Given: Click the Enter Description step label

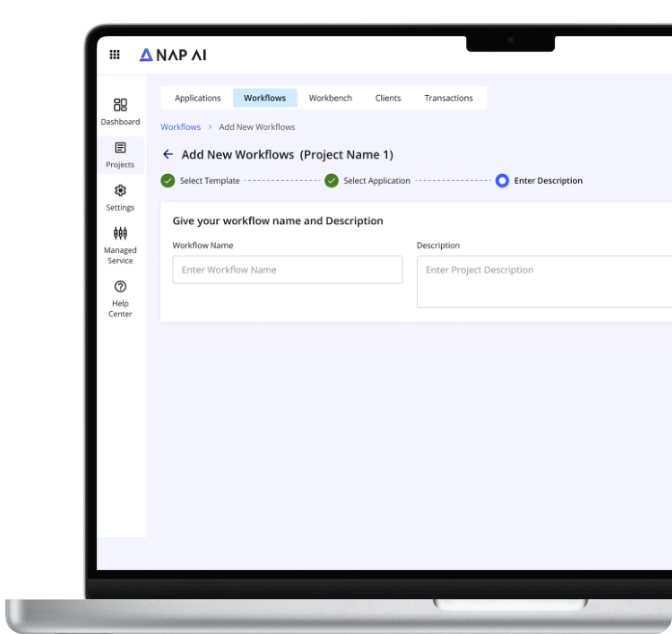Looking at the screenshot, I should tap(548, 180).
